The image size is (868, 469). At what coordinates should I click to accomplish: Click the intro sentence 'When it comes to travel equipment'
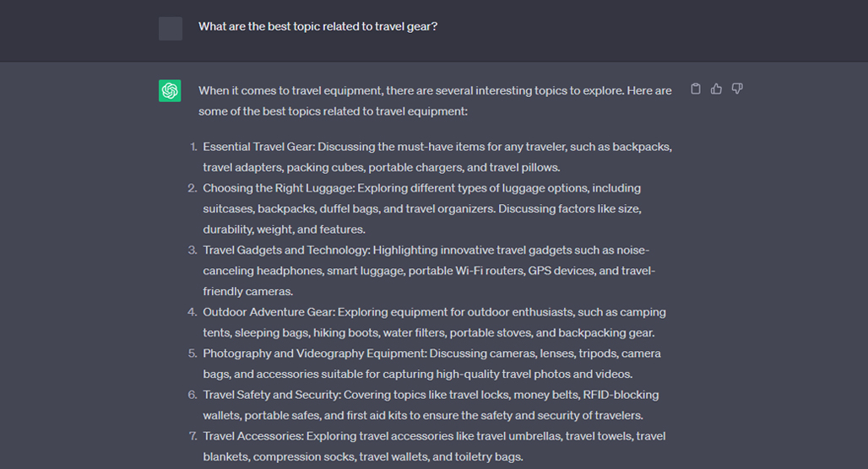435,100
